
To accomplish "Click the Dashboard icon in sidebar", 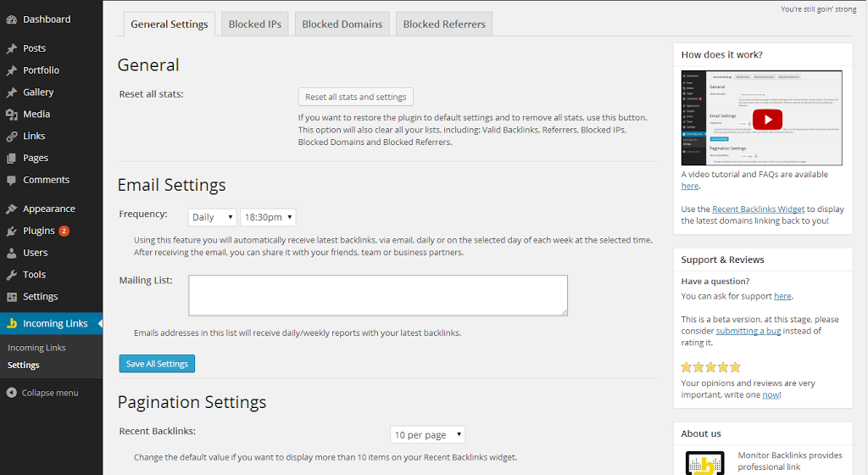I will pyautogui.click(x=12, y=20).
